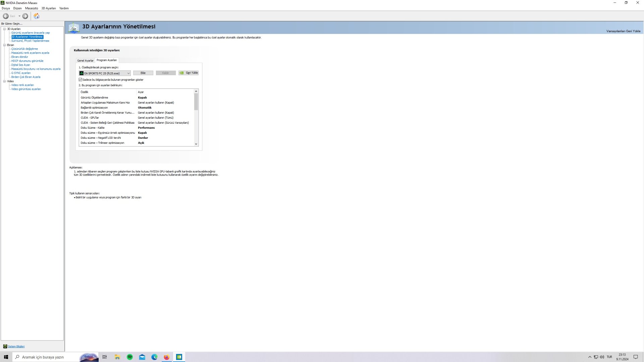Collapse the Ekran tree node
644x362 pixels.
[x=4, y=45]
